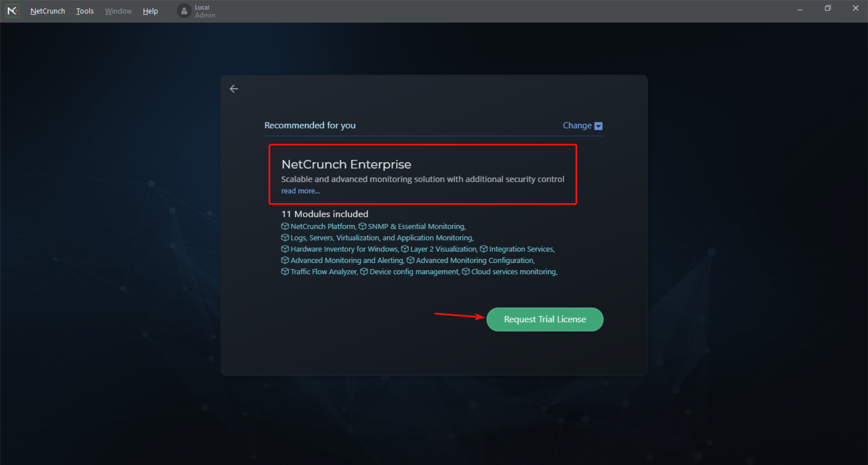Open the NetCrunch menu
Image resolution: width=868 pixels, height=465 pixels.
coord(47,11)
